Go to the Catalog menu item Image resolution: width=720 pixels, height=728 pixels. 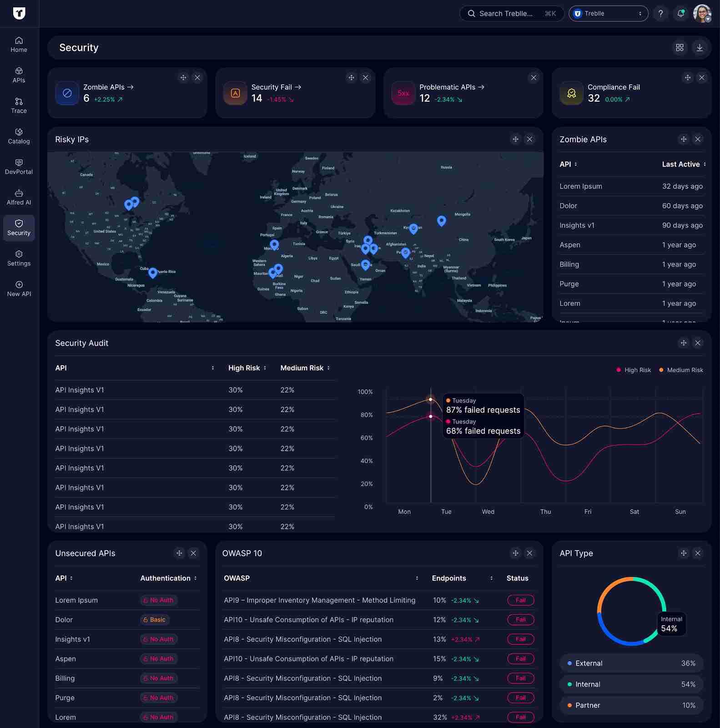pos(19,136)
